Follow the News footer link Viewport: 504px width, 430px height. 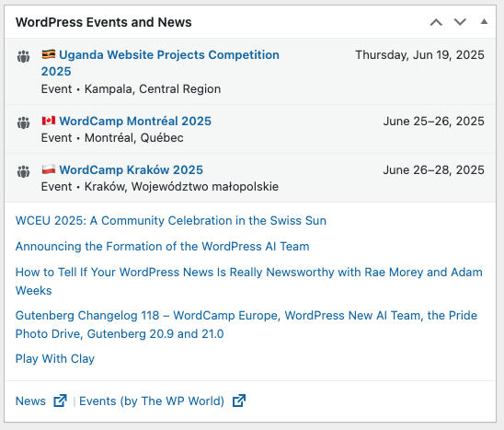pyautogui.click(x=30, y=401)
